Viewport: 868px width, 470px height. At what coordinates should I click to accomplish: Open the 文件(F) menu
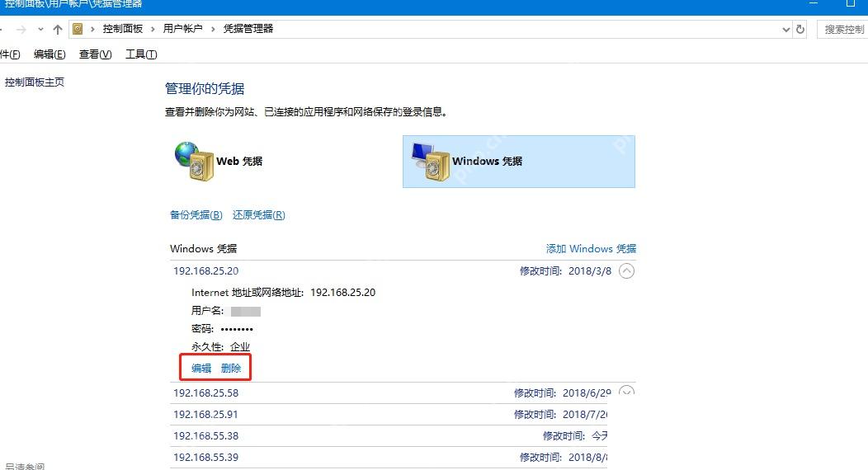10,54
